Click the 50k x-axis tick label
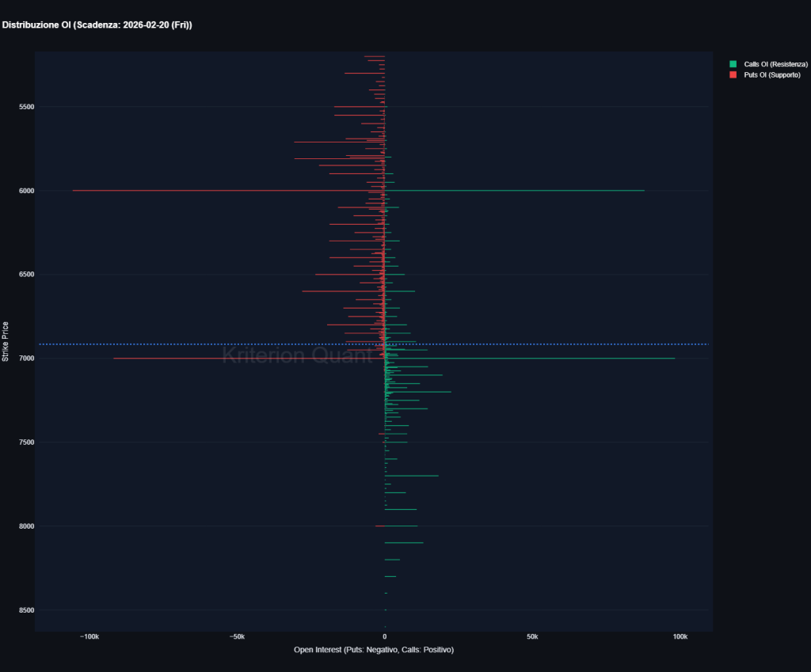Viewport: 811px width, 672px height. (532, 636)
